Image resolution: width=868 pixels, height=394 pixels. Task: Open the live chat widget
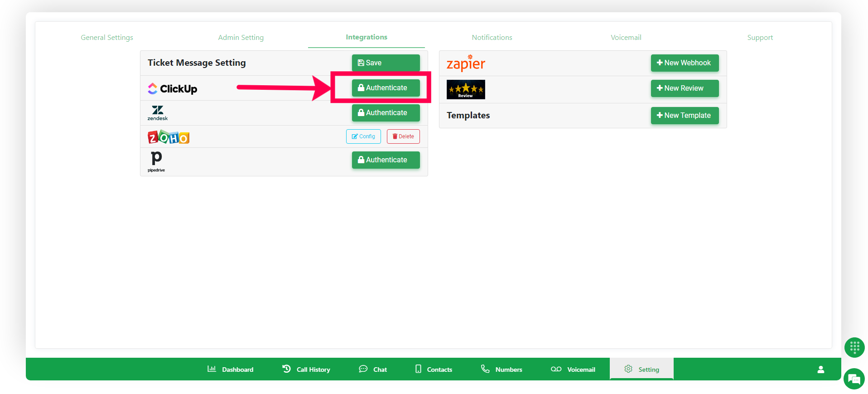[x=854, y=379]
